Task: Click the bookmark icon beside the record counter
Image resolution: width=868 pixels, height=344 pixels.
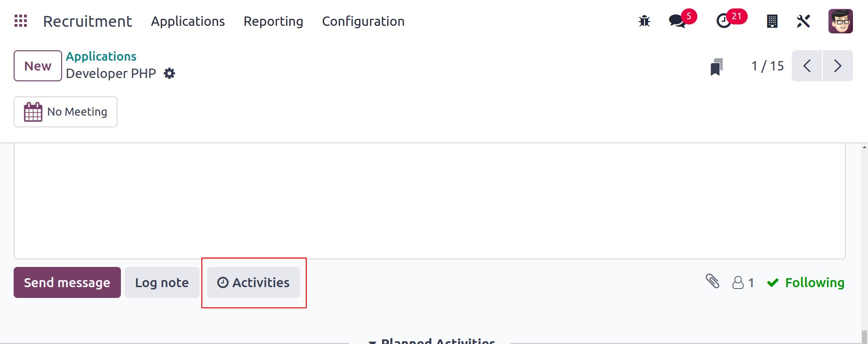Action: pos(717,67)
